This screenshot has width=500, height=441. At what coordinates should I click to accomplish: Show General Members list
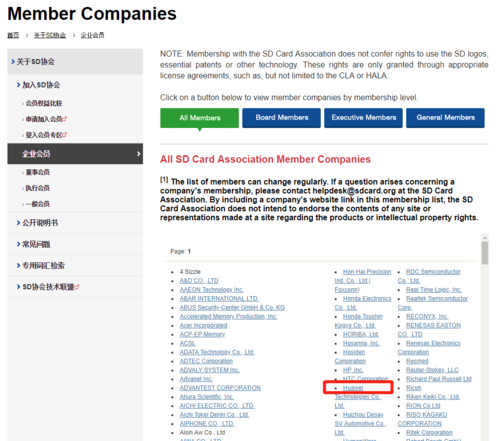[x=445, y=118]
